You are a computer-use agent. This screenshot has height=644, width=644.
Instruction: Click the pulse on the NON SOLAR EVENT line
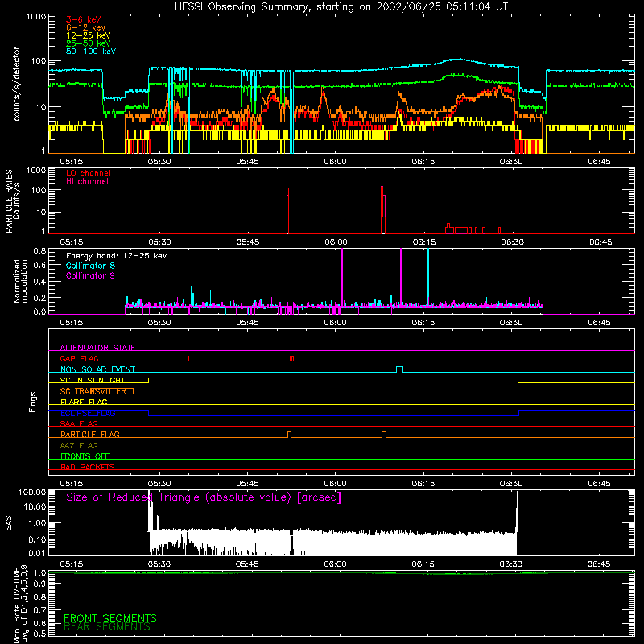[399, 369]
